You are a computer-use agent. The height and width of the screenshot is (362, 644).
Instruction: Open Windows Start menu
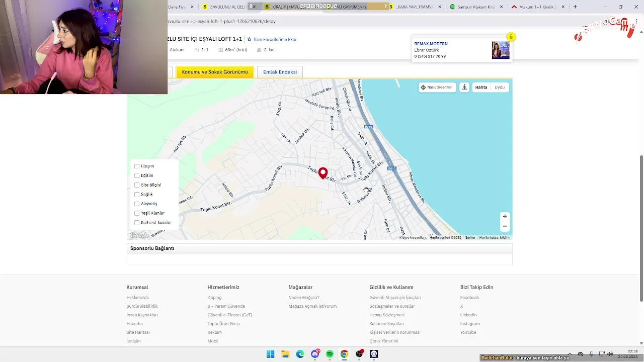[271, 354]
